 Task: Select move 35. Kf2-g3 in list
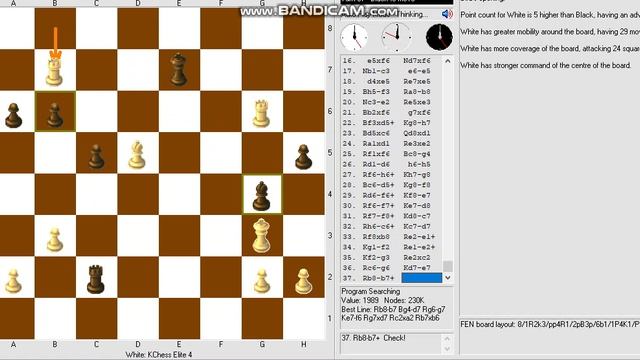pyautogui.click(x=376, y=258)
